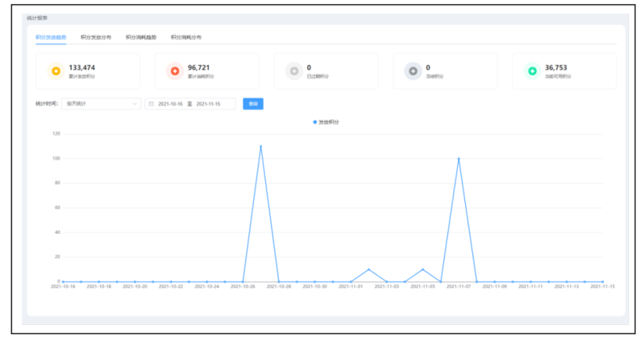This screenshot has width=644, height=342.
Task: Click the light gray 已过期积分 icon
Action: click(293, 71)
